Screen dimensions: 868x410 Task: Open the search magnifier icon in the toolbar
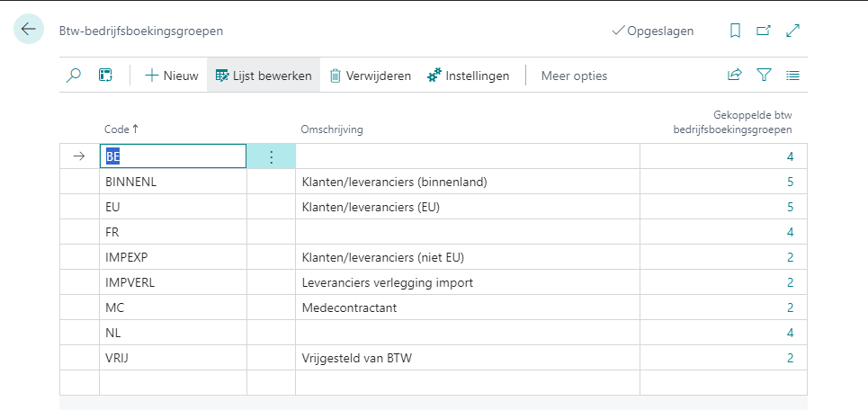point(73,76)
